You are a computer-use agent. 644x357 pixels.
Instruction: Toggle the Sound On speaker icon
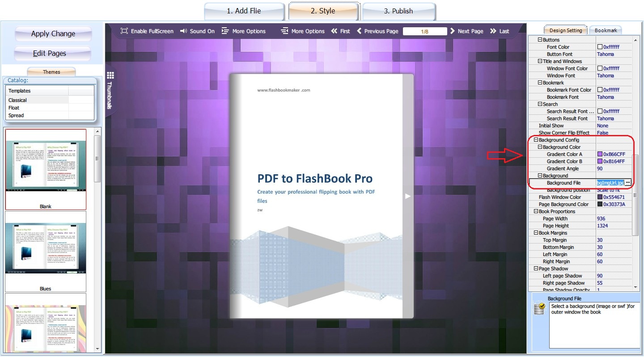click(x=183, y=31)
